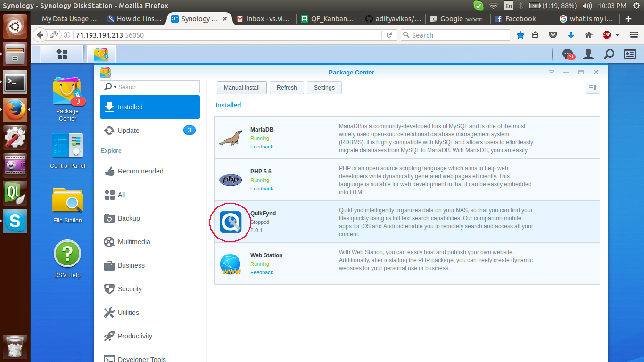
Task: Open Skype from Ubuntu launcher
Action: pyautogui.click(x=15, y=222)
